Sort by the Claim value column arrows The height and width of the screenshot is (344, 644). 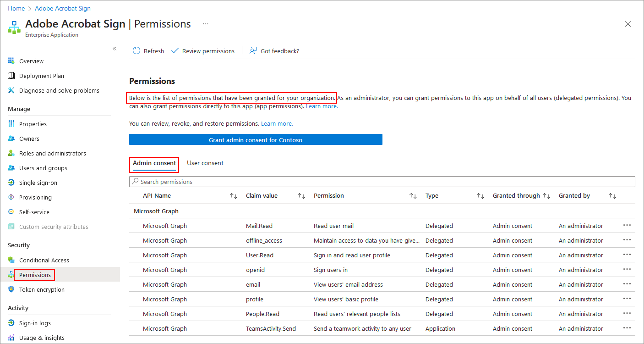pos(301,196)
